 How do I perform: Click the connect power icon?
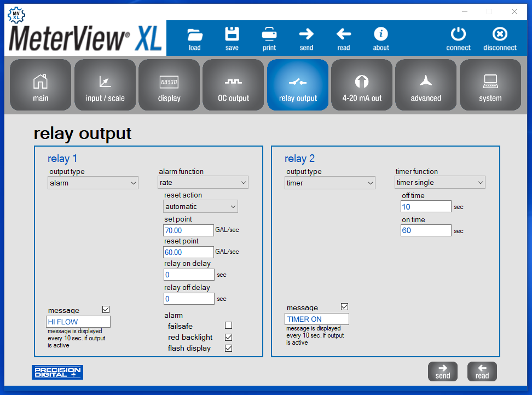click(x=458, y=34)
